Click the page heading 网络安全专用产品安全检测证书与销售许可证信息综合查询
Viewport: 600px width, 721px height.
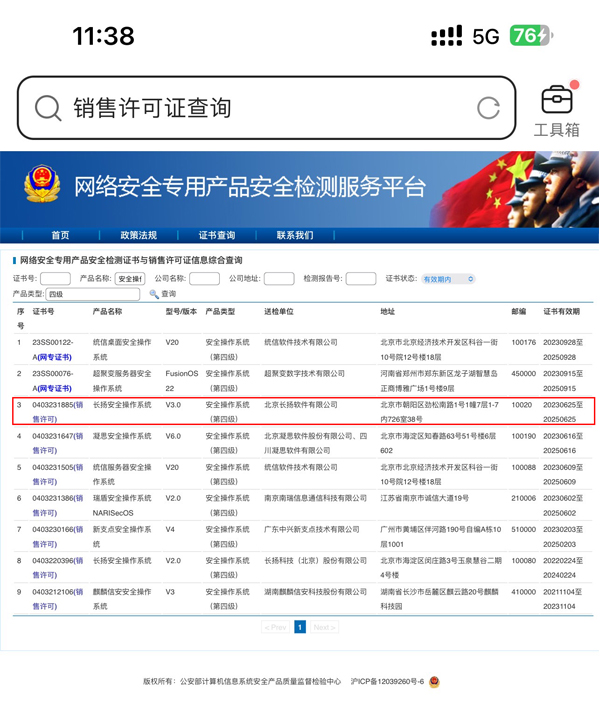pos(131,260)
